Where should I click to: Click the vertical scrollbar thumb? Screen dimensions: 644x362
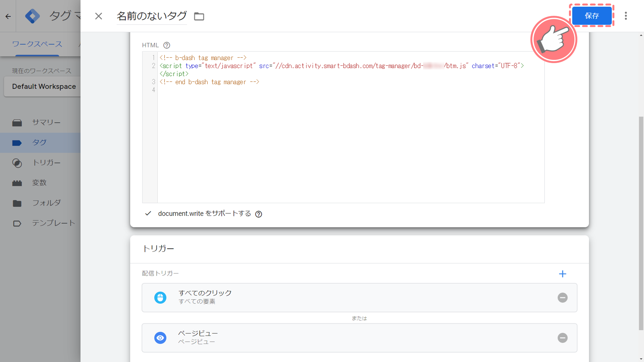point(641,223)
